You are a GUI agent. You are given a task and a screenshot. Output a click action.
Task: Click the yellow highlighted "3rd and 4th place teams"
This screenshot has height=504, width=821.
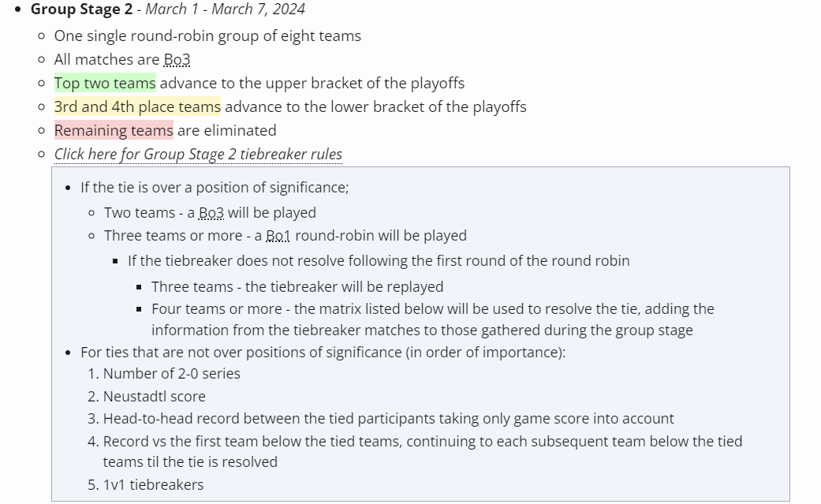click(x=137, y=106)
